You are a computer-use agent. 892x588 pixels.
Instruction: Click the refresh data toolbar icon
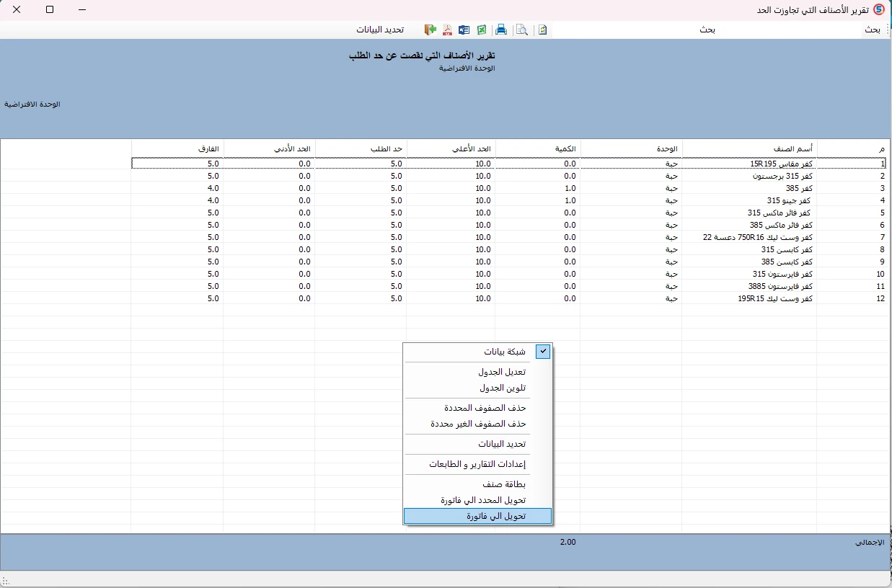click(543, 30)
